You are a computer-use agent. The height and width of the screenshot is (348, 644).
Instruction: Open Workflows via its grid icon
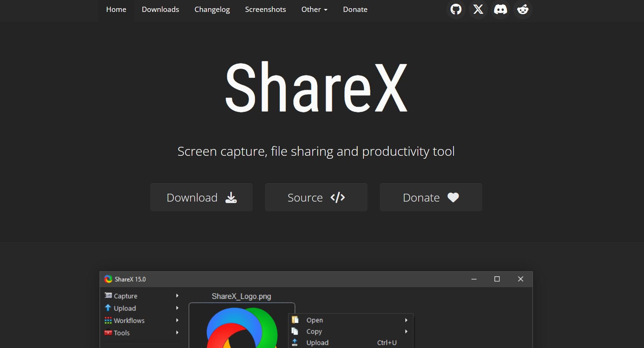coord(108,320)
